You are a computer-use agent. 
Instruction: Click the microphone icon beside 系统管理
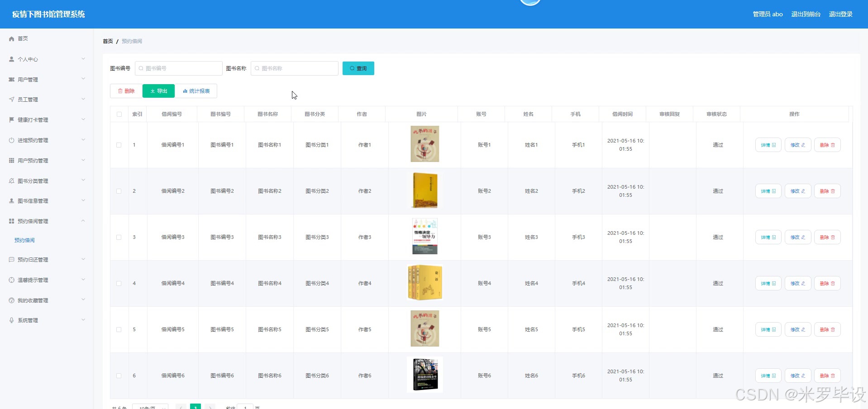[10, 320]
